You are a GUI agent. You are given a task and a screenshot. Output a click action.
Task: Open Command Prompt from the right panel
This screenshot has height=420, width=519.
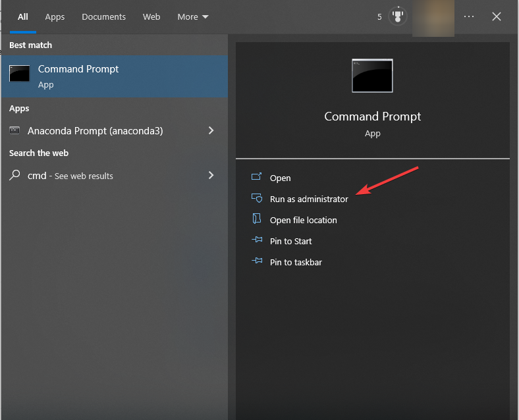280,178
